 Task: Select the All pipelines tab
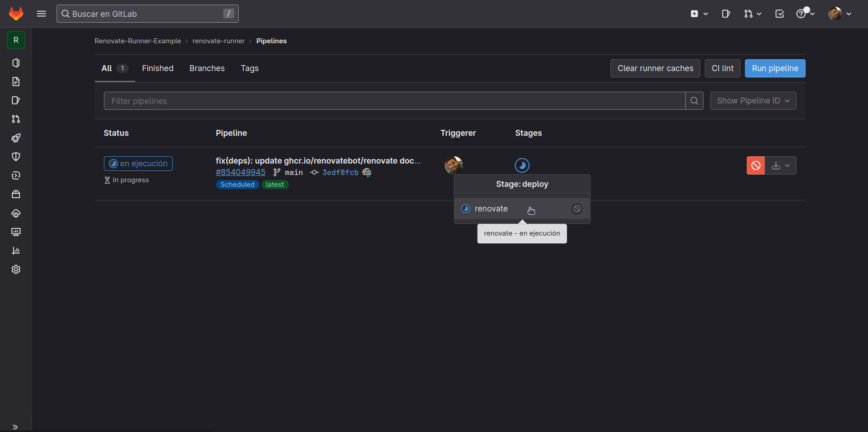115,68
